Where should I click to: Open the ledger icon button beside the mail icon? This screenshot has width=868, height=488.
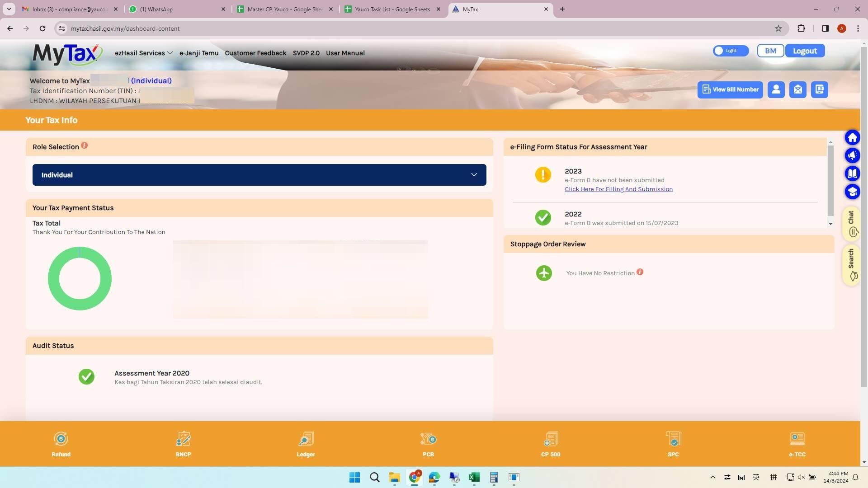pos(820,89)
